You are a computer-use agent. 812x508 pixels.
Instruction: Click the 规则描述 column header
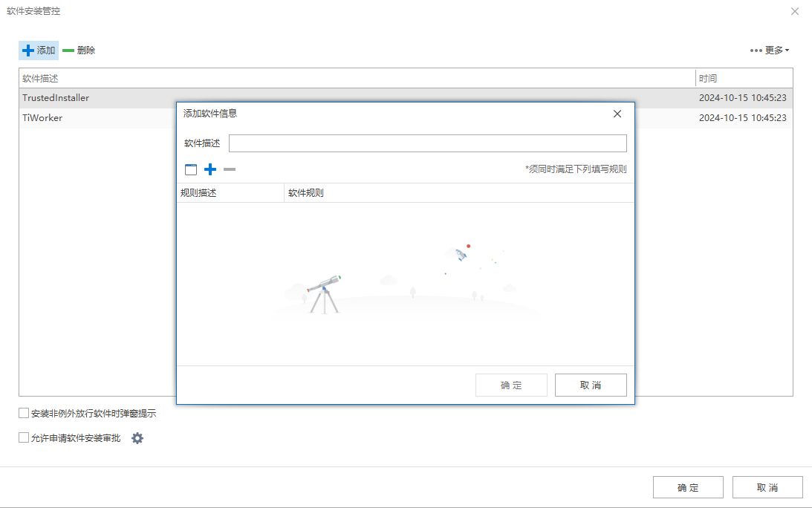coord(230,193)
